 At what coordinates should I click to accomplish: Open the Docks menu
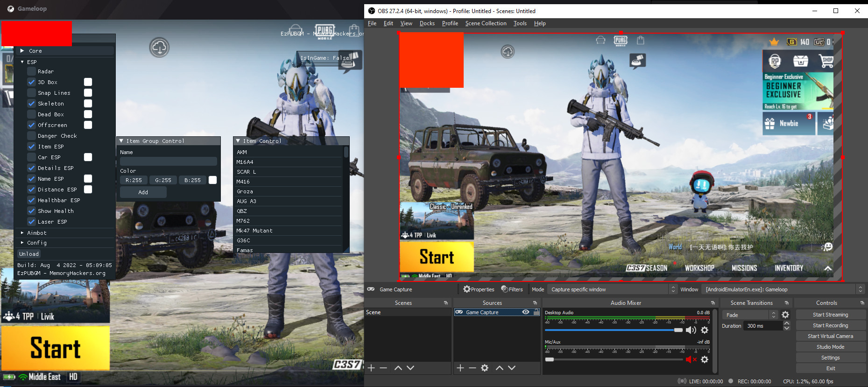(427, 23)
